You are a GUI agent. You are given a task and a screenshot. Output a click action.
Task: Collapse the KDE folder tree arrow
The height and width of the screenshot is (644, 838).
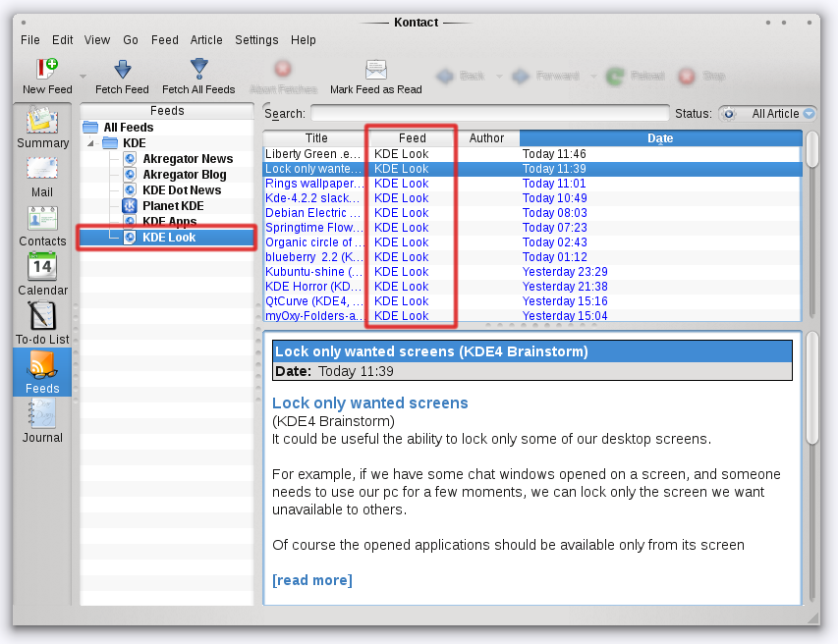[x=90, y=143]
